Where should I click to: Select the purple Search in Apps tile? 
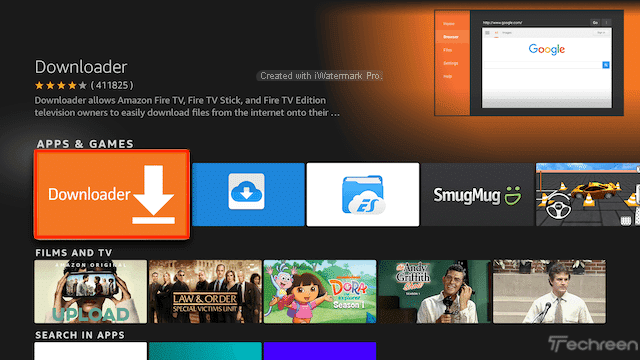click(x=320, y=351)
